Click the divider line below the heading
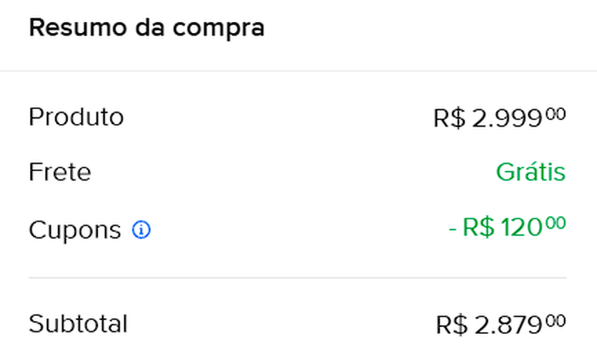 click(x=298, y=71)
